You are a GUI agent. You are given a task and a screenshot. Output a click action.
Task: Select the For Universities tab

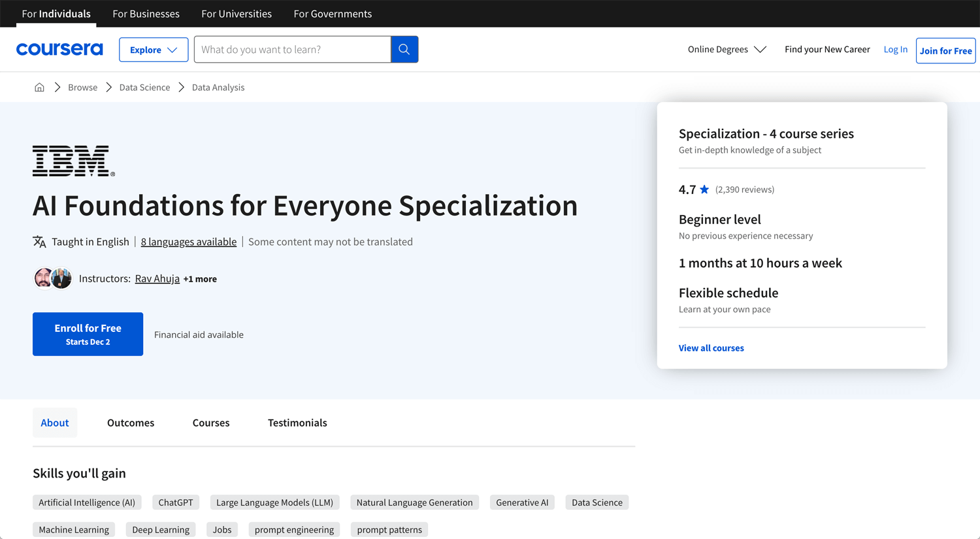(x=237, y=14)
